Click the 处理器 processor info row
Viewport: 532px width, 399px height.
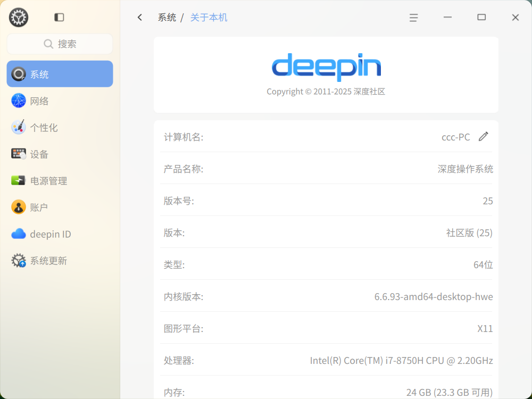[327, 360]
